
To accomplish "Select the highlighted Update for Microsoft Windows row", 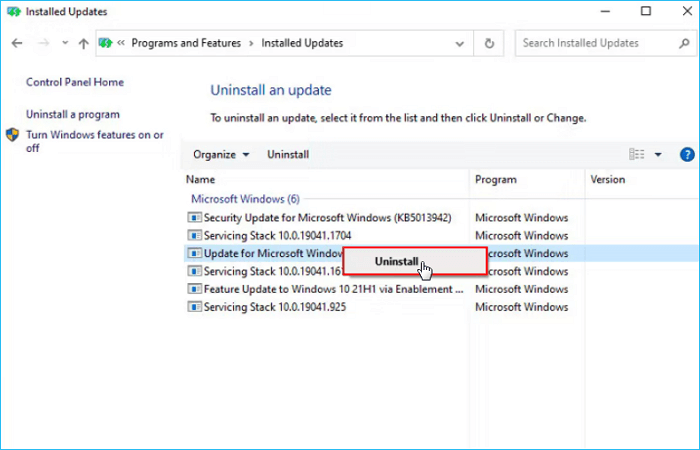I will [x=273, y=253].
